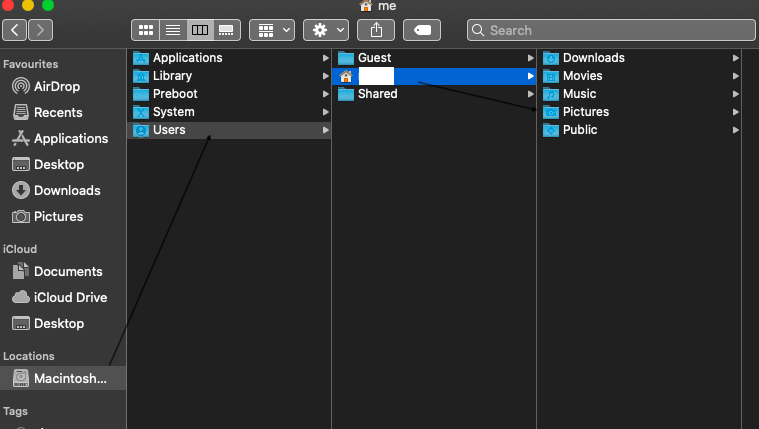Click the Favourites sidebar heading
The height and width of the screenshot is (429, 759).
tap(30, 64)
